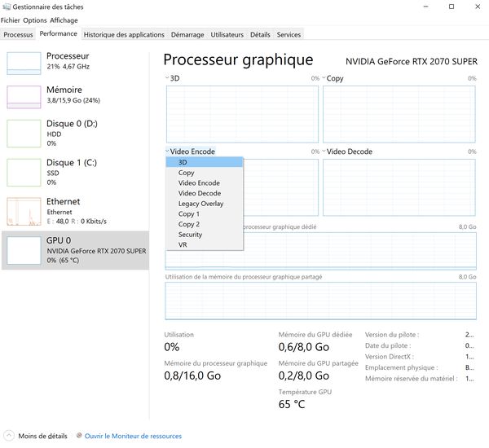Switch to Historique des applications tab

click(x=124, y=34)
